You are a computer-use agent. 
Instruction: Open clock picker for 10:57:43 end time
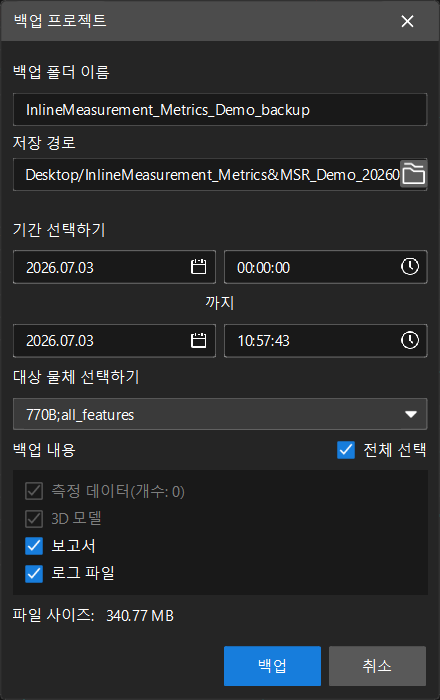coord(410,341)
